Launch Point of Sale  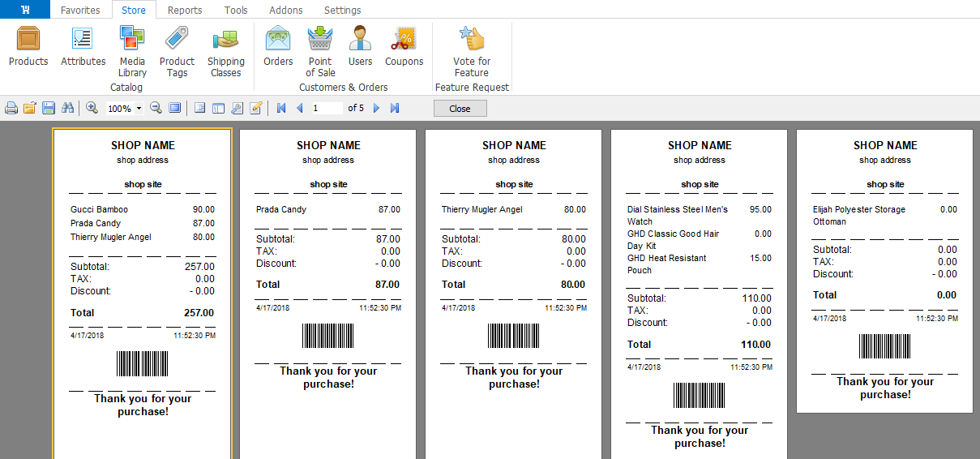(320, 52)
